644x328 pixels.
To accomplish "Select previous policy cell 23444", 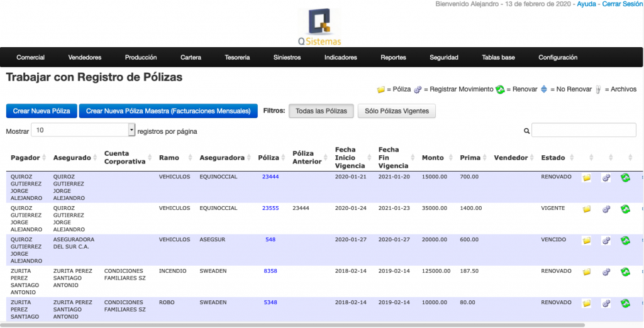I will [301, 208].
